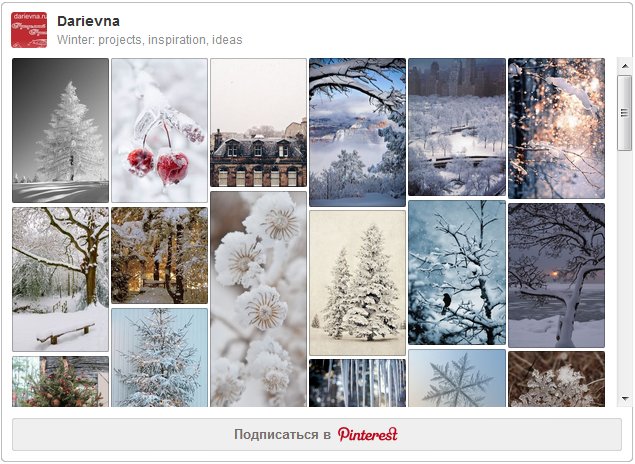Viewport: 635px width, 464px height.
Task: Open the snowy canyon view pin
Action: [357, 132]
